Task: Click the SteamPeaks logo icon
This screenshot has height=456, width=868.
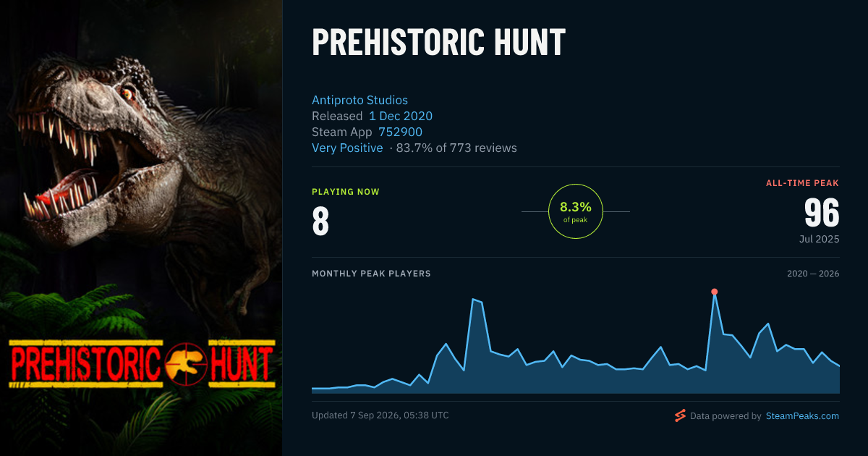Action: [x=680, y=415]
